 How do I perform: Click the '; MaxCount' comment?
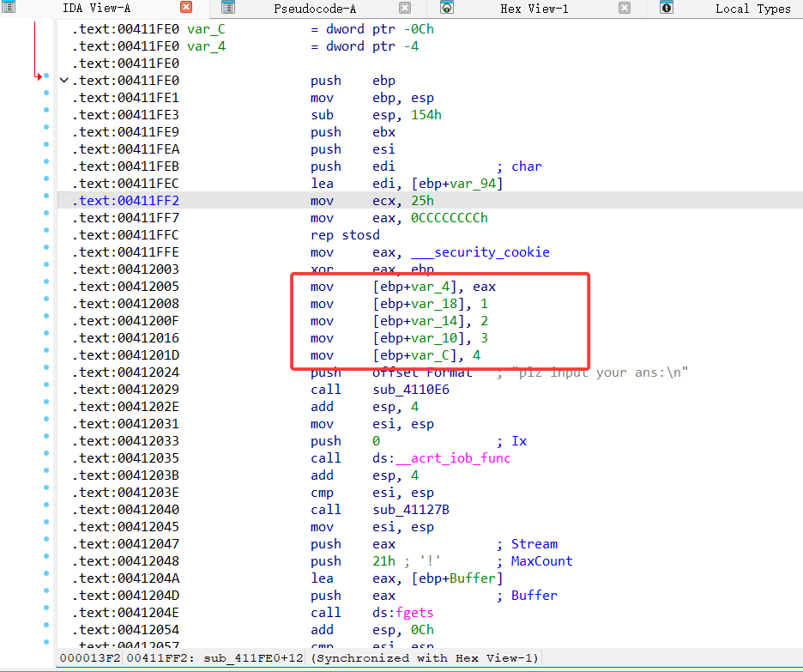[534, 561]
